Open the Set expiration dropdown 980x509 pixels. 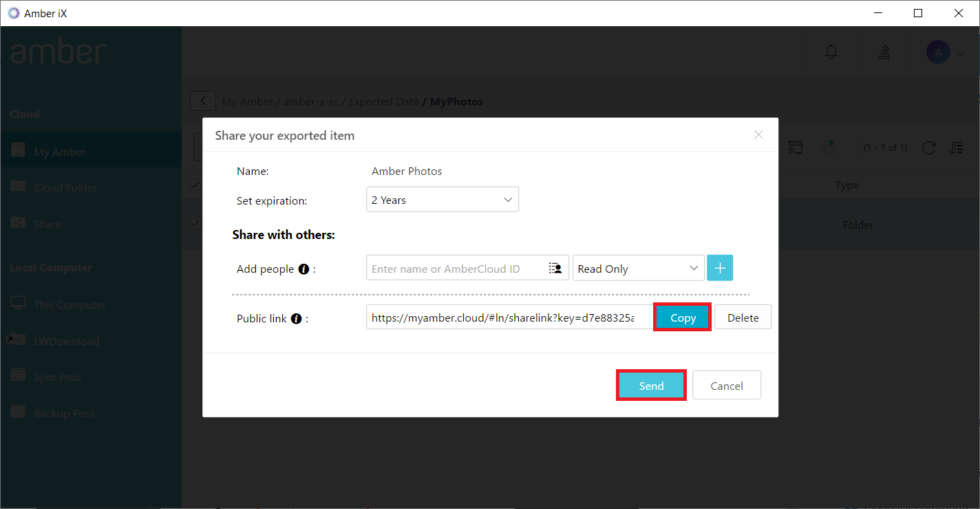(x=443, y=200)
